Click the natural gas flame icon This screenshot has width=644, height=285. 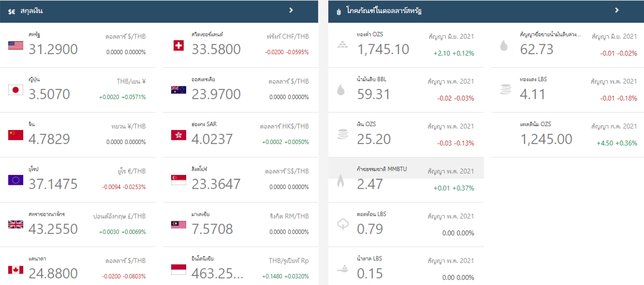(341, 181)
